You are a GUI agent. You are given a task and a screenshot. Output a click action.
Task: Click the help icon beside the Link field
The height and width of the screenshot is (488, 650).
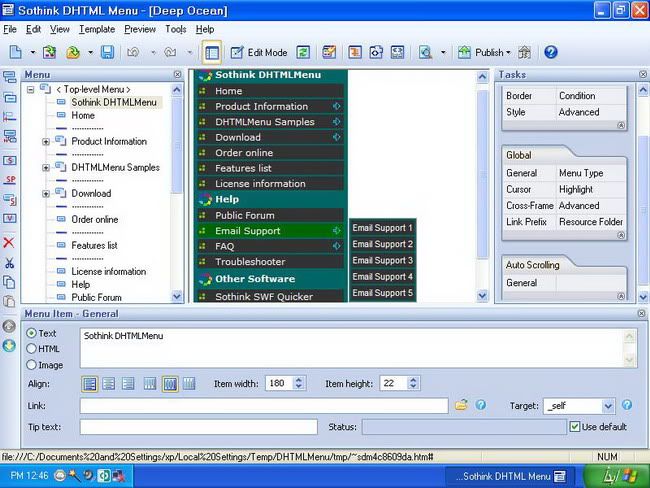[x=481, y=405]
